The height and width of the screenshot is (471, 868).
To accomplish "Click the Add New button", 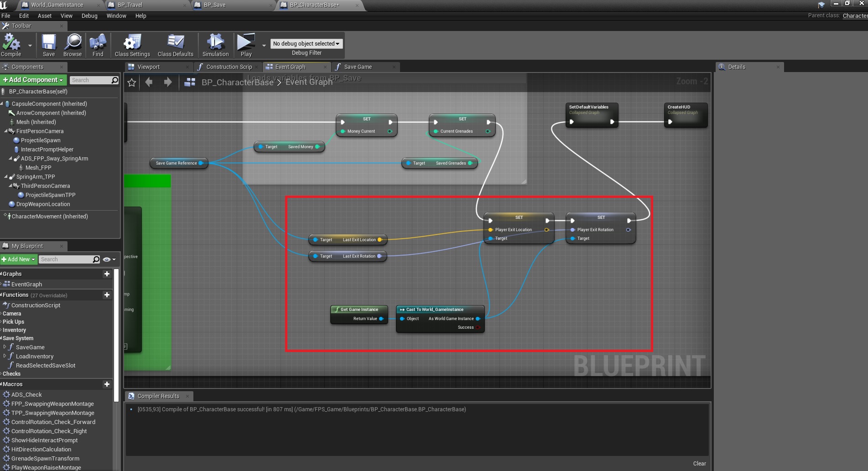I will (19, 259).
